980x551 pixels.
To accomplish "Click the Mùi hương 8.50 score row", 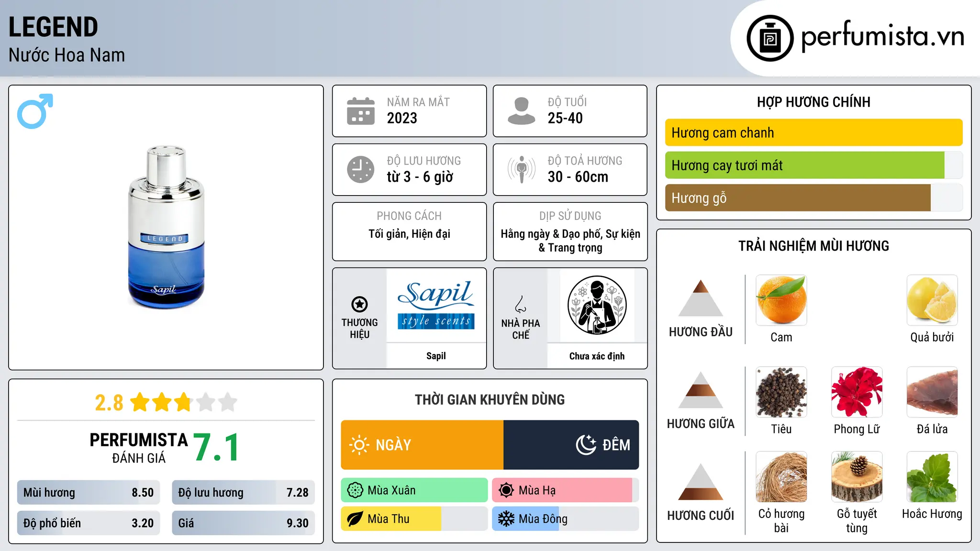I will click(x=89, y=493).
